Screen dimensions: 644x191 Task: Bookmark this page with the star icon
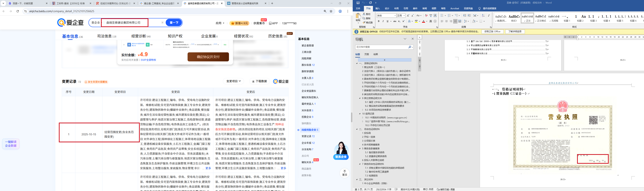(331, 11)
